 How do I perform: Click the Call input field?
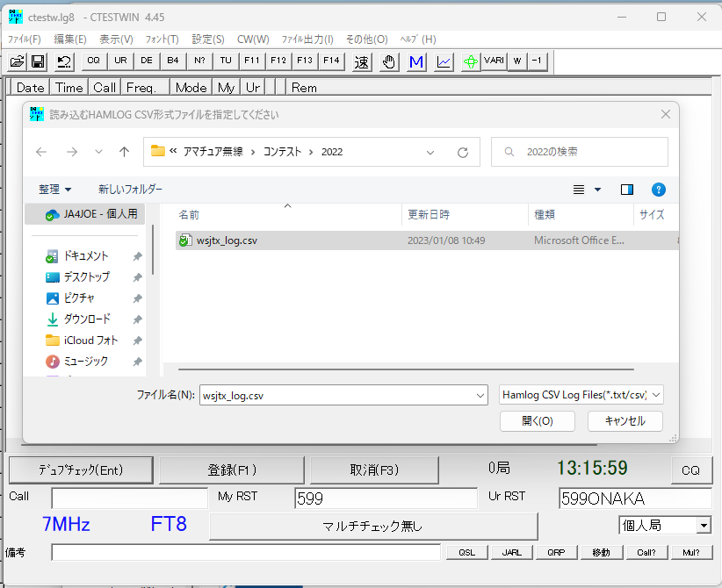130,498
